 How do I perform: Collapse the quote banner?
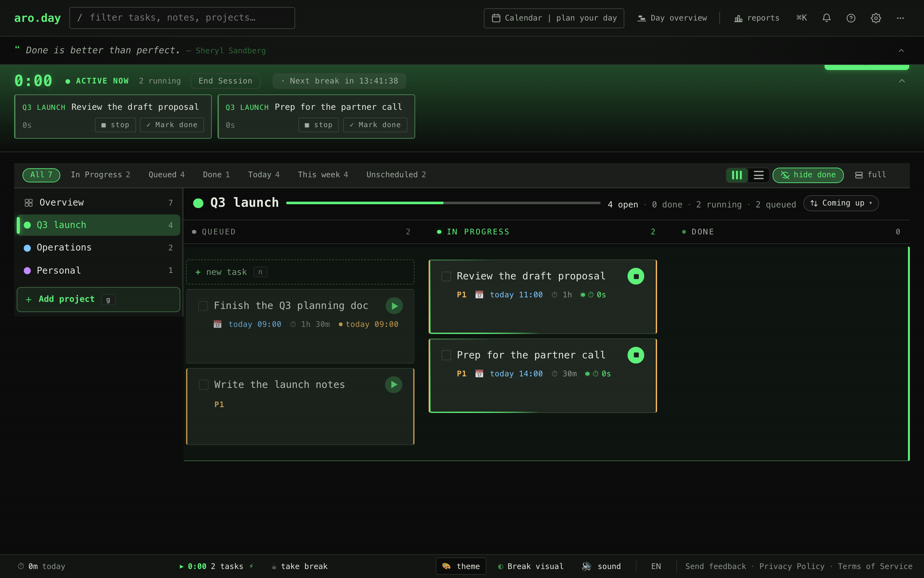pyautogui.click(x=901, y=50)
